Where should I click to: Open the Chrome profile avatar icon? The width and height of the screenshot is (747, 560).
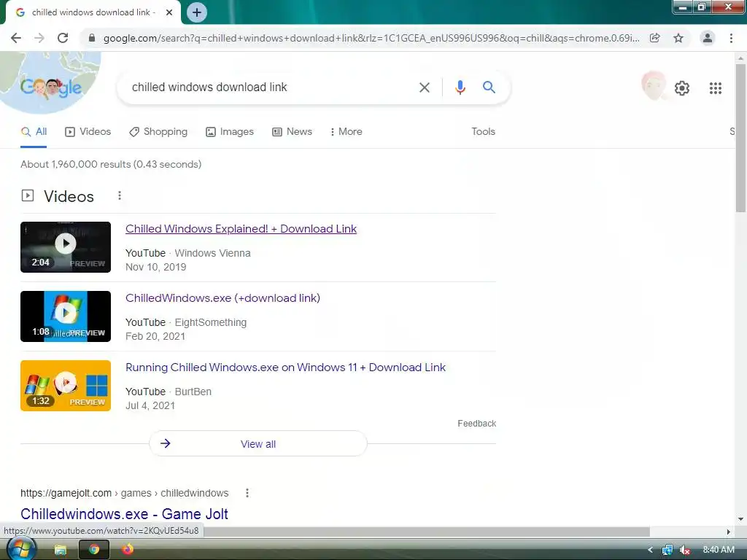pyautogui.click(x=708, y=38)
